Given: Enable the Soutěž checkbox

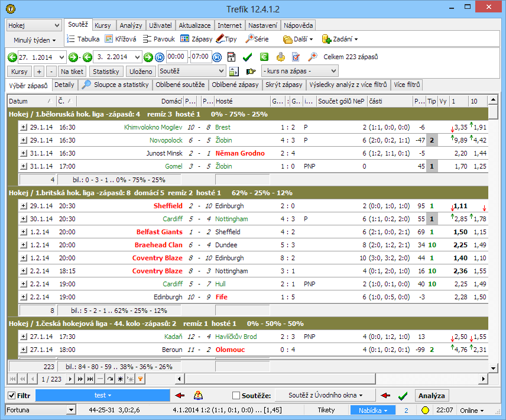Looking at the screenshot, I should coord(236,396).
